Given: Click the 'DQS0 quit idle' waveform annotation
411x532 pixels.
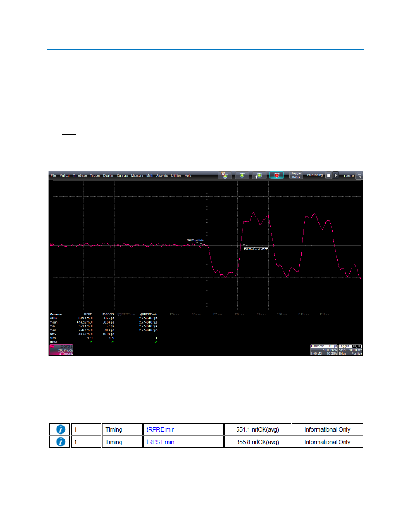Looking at the screenshot, I should [196, 240].
